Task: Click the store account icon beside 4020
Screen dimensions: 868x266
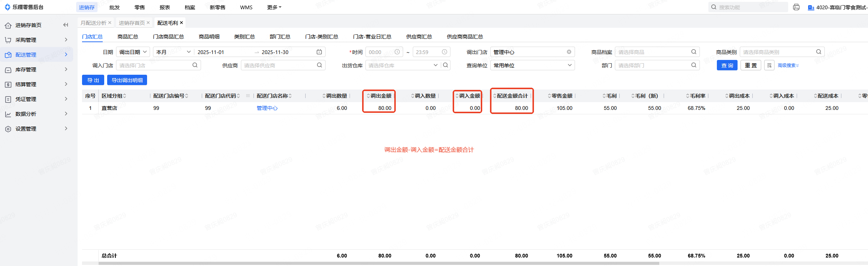Action: pos(811,7)
